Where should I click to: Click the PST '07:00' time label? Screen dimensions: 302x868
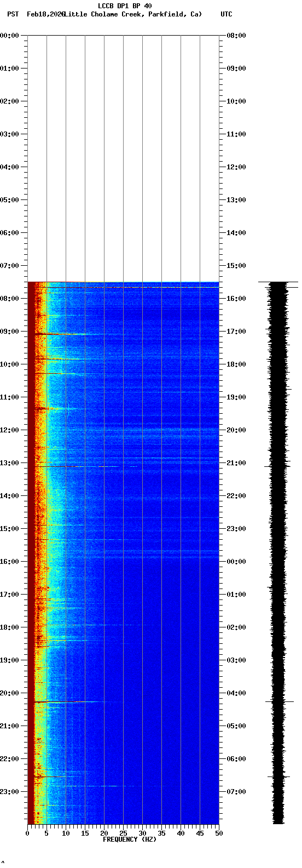(x=9, y=266)
